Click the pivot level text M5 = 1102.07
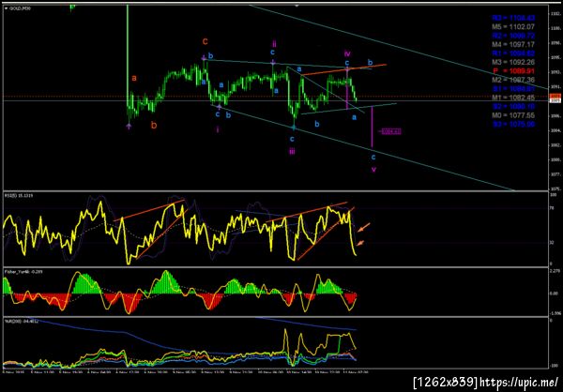 [x=514, y=26]
